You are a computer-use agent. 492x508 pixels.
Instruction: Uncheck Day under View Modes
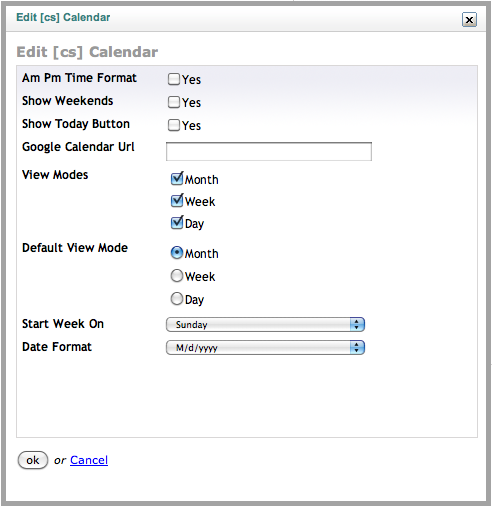177,223
